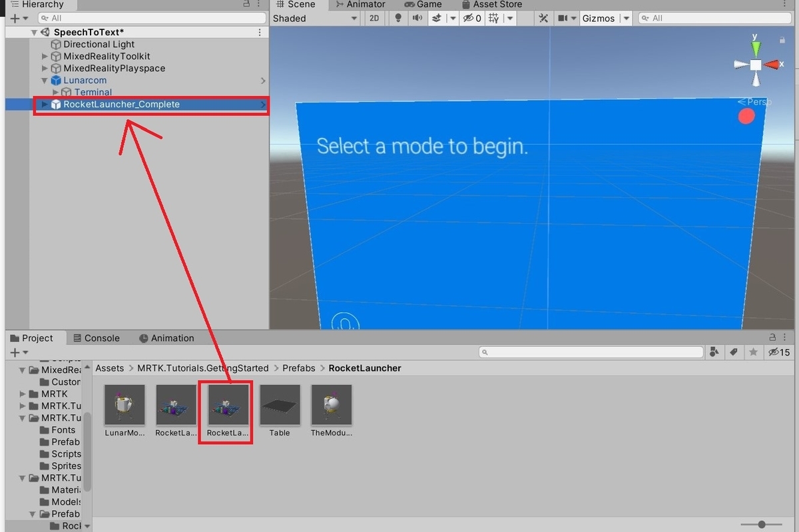Select Lunarcom prefab in Hierarchy
799x532 pixels.
85,81
